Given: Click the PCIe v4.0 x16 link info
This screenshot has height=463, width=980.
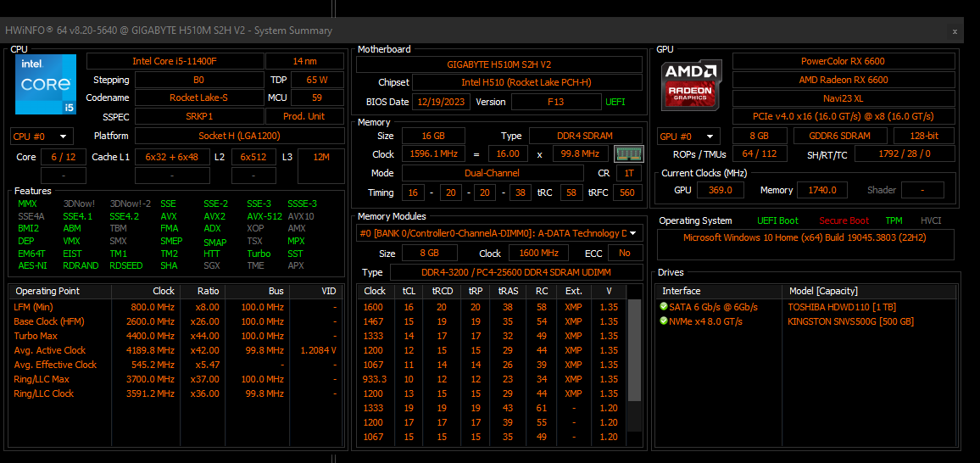Looking at the screenshot, I should coord(844,116).
